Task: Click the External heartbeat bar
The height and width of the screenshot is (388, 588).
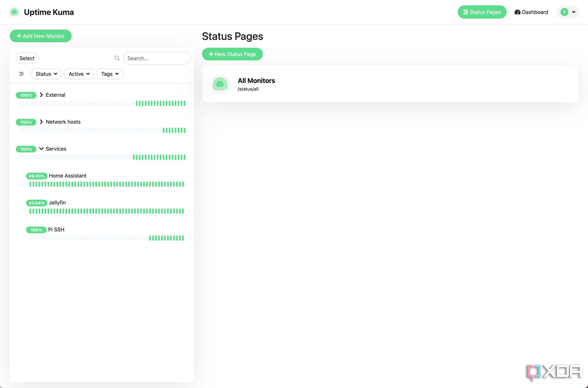Action: pyautogui.click(x=102, y=103)
